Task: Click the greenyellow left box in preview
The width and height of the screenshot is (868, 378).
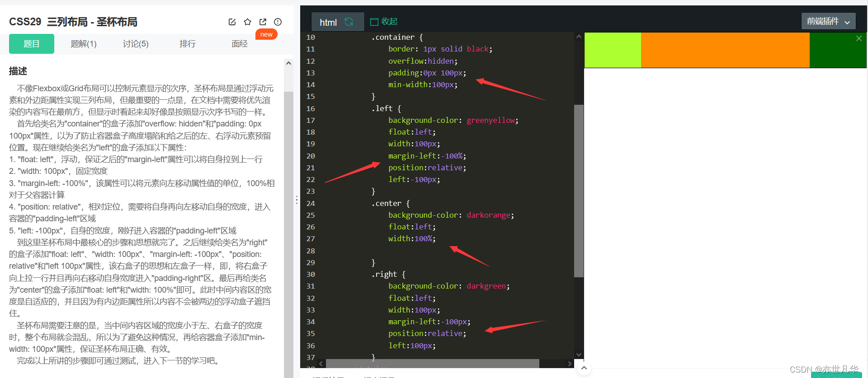Action: pyautogui.click(x=613, y=50)
